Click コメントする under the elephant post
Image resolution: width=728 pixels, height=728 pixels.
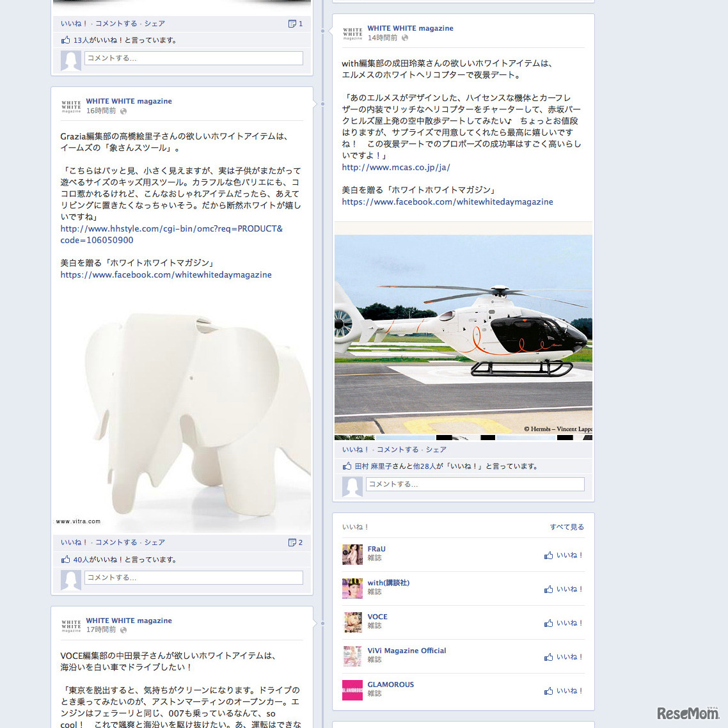click(x=116, y=542)
